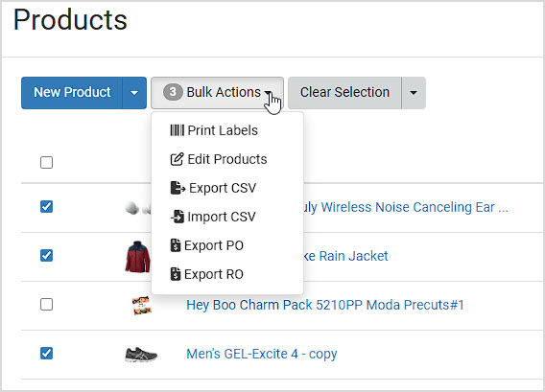The width and height of the screenshot is (545, 392).
Task: Uncheck the Rain Jacket row checkbox
Action: tap(46, 256)
